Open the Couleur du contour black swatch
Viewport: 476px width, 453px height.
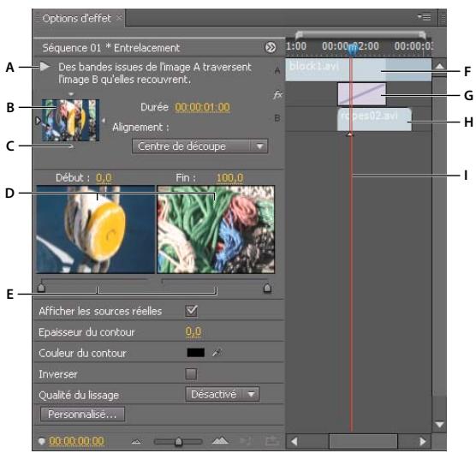click(196, 353)
